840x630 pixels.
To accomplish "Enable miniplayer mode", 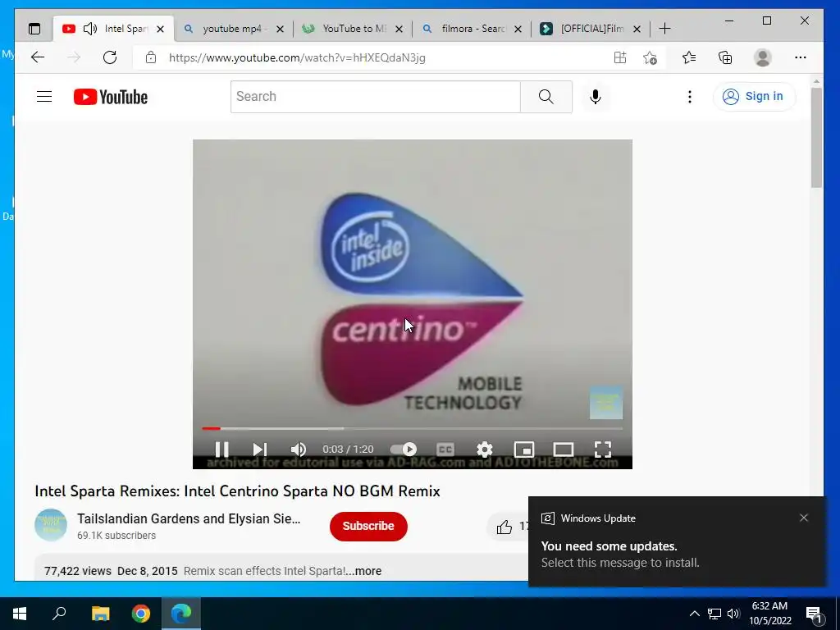I will click(524, 449).
